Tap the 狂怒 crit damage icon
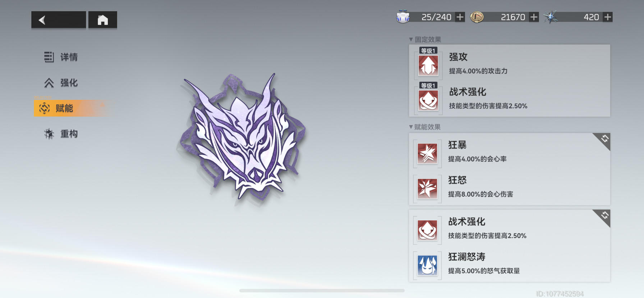644x298 pixels. [x=427, y=188]
